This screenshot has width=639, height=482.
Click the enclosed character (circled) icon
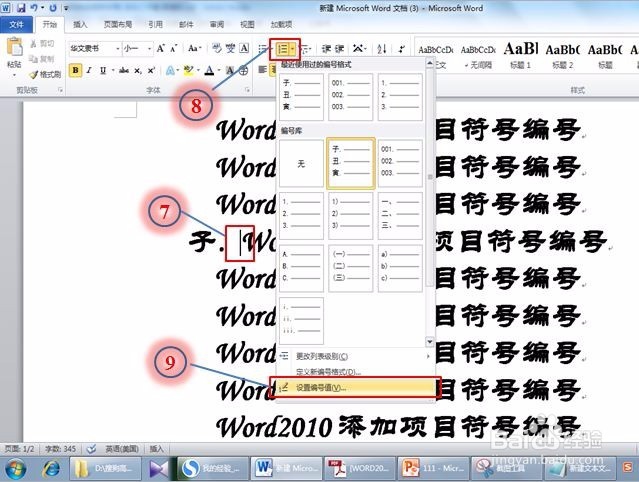pyautogui.click(x=243, y=71)
